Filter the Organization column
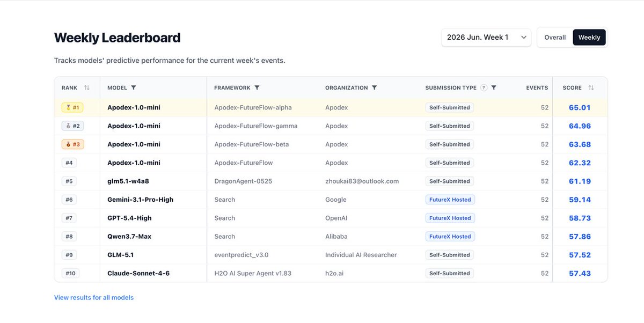 (374, 87)
